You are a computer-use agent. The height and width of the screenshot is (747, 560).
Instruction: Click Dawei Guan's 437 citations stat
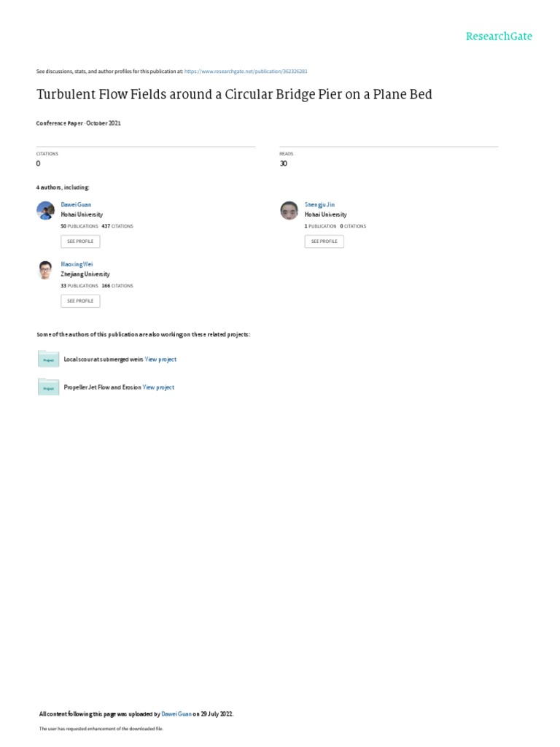click(x=117, y=226)
